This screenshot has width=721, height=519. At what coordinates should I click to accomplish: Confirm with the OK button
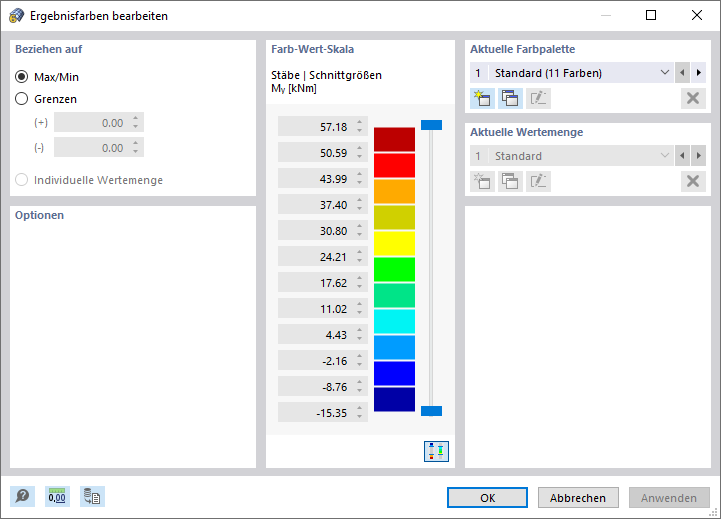[487, 498]
